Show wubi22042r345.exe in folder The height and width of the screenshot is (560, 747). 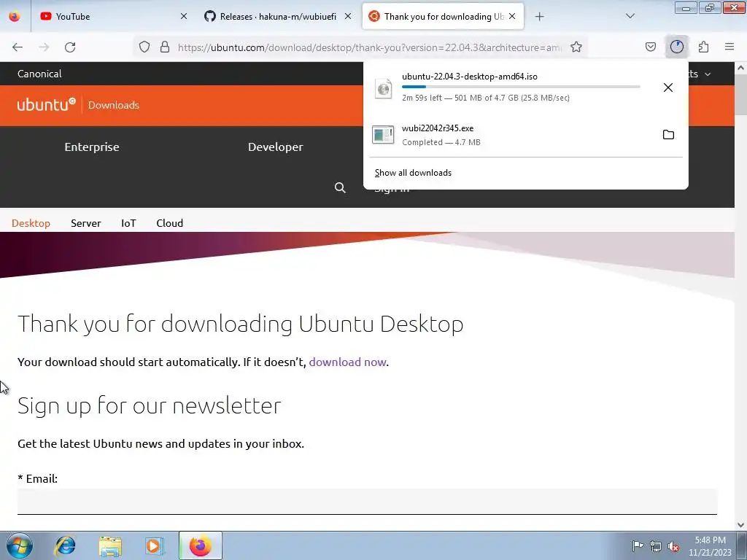coord(668,135)
